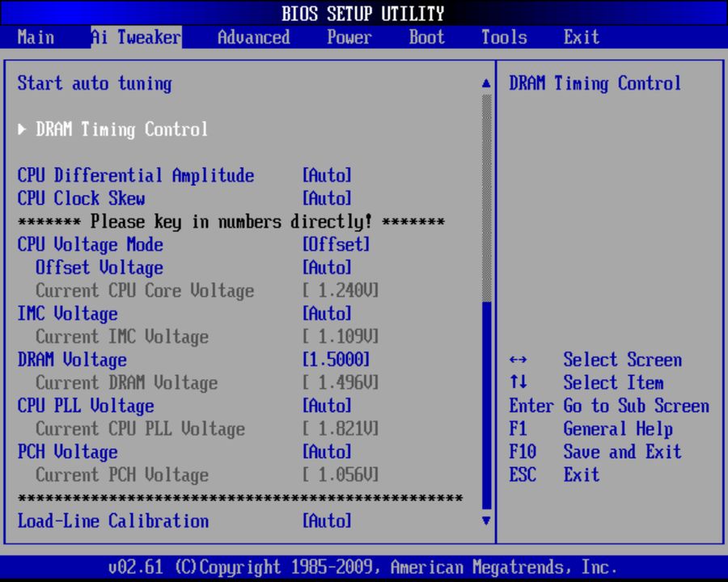Click the DRAM Timing Control help title
The height and width of the screenshot is (582, 728).
click(595, 83)
